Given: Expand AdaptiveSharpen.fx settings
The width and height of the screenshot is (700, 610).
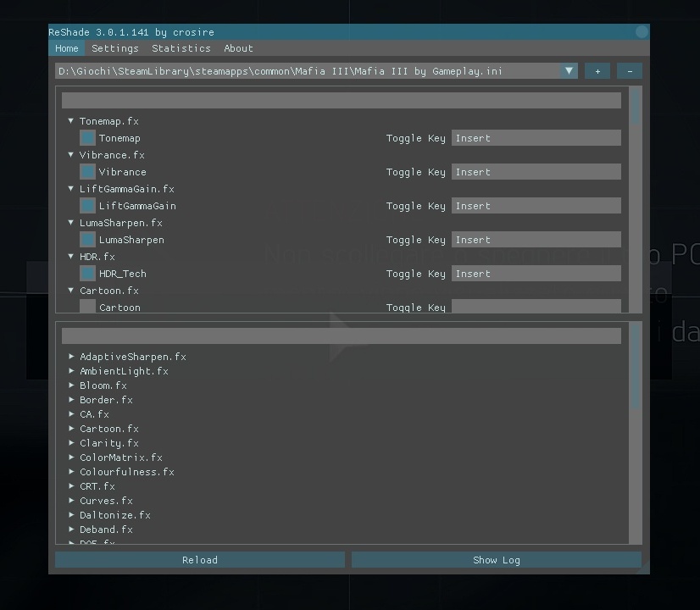Looking at the screenshot, I should click(x=71, y=357).
